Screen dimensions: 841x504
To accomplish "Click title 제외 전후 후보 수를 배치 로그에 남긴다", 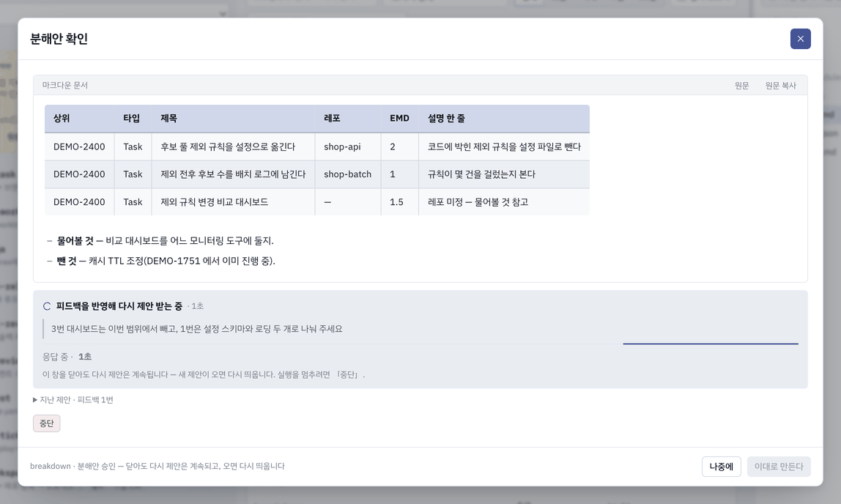I will click(x=233, y=174).
